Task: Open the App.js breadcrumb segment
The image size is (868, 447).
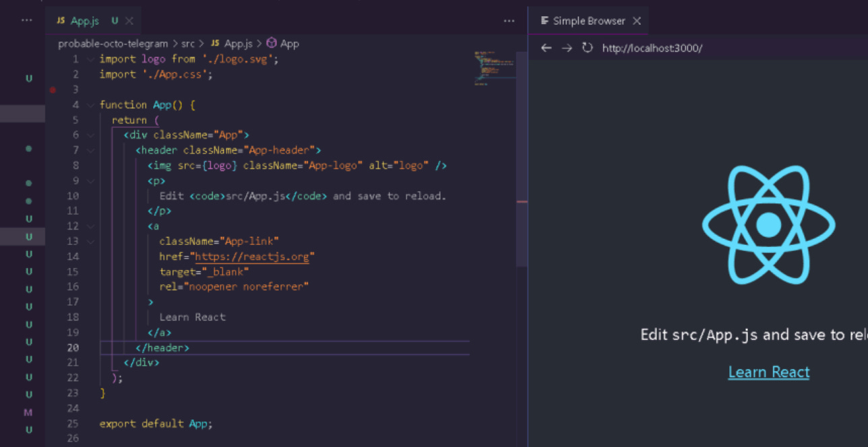Action: pyautogui.click(x=231, y=44)
